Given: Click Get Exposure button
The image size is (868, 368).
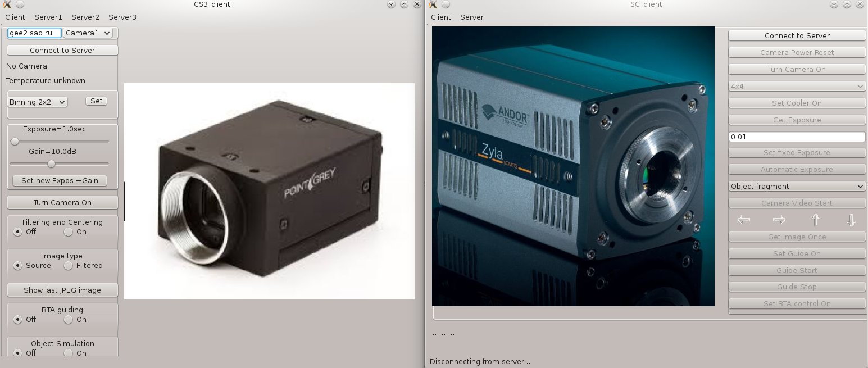Looking at the screenshot, I should coord(797,120).
